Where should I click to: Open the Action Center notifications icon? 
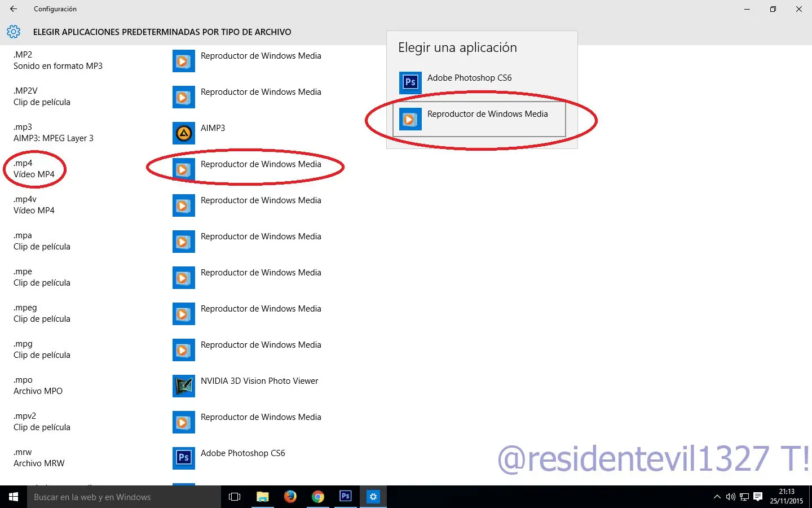(758, 497)
